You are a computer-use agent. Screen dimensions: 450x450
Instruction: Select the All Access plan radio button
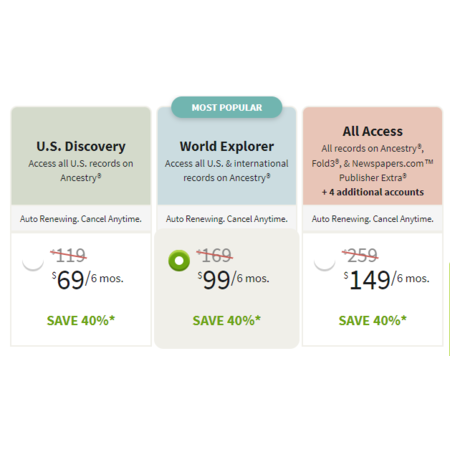[x=325, y=261]
